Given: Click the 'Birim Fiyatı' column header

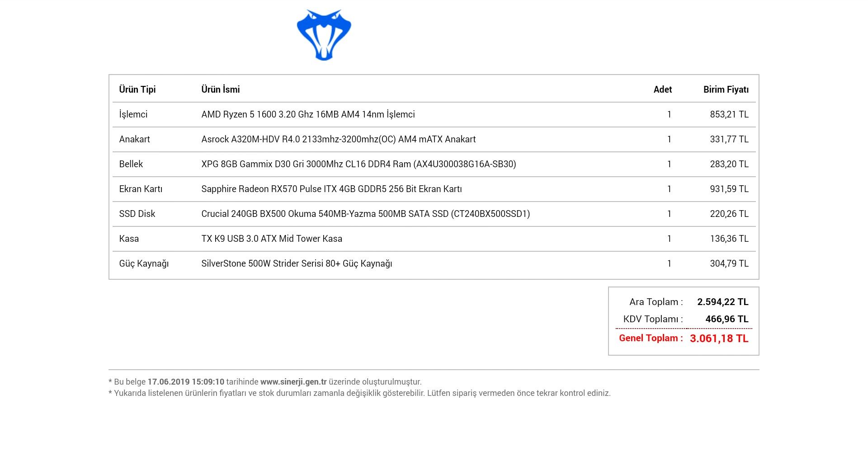Looking at the screenshot, I should pyautogui.click(x=726, y=89).
